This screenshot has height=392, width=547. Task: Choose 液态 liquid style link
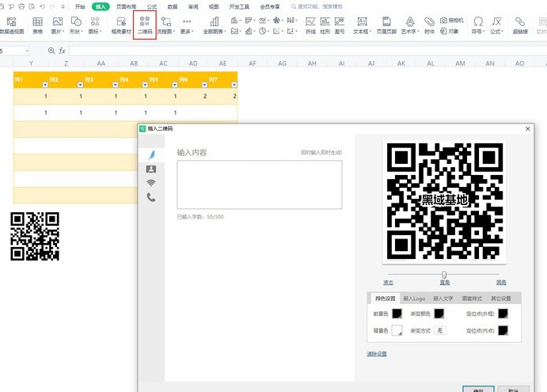tap(388, 283)
